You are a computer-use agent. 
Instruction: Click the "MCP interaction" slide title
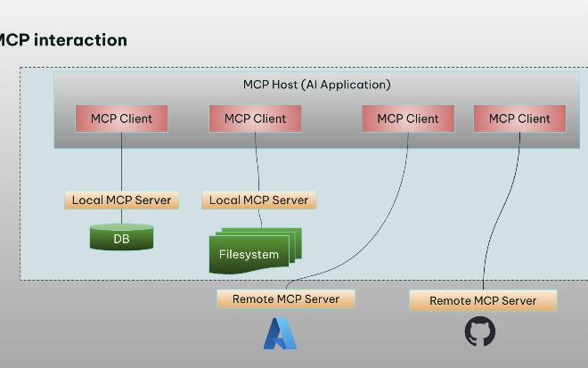63,40
